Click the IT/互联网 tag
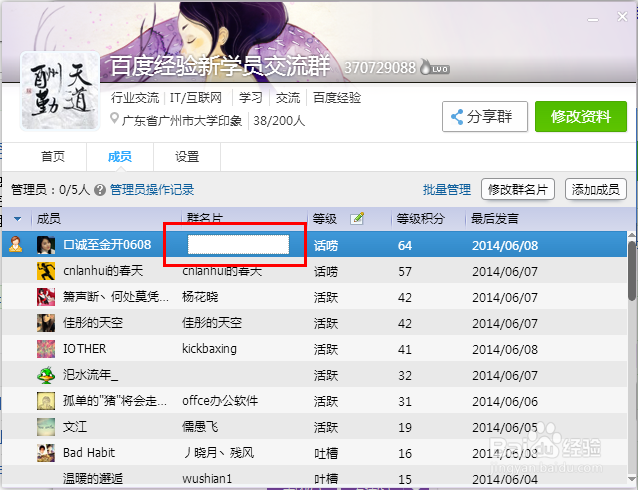This screenshot has height=490, width=638. (196, 98)
